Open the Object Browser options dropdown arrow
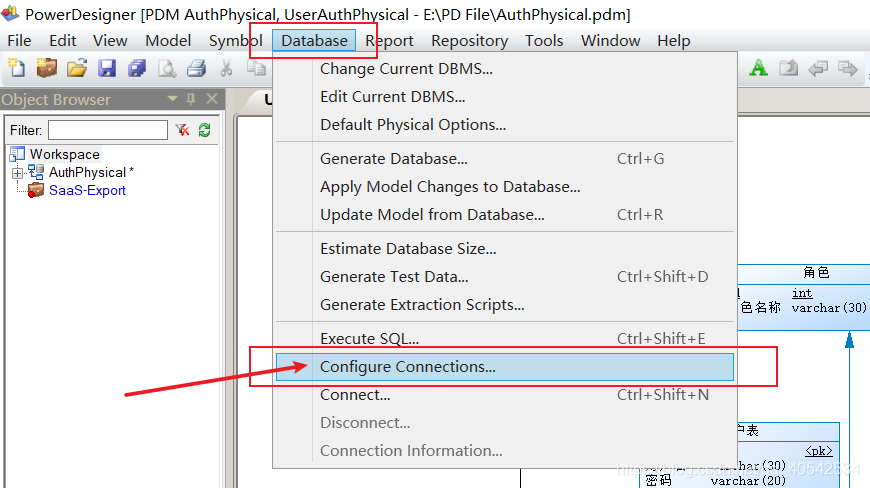The image size is (870, 488). (x=173, y=99)
